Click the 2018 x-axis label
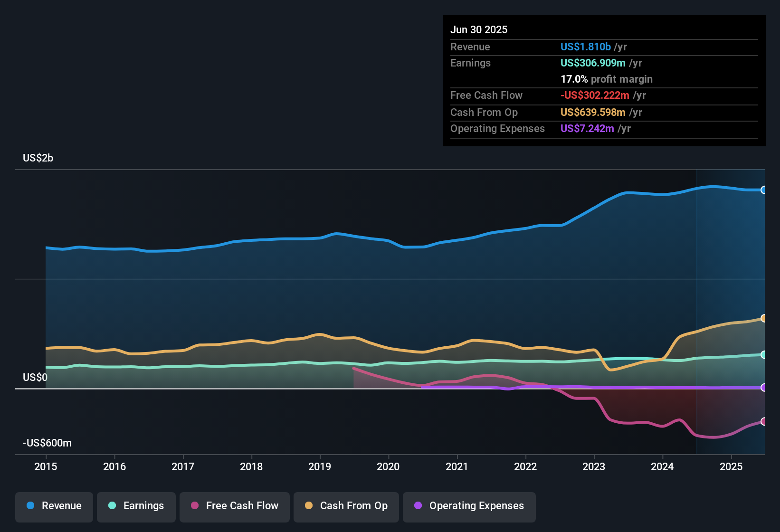The height and width of the screenshot is (532, 780). [x=251, y=467]
